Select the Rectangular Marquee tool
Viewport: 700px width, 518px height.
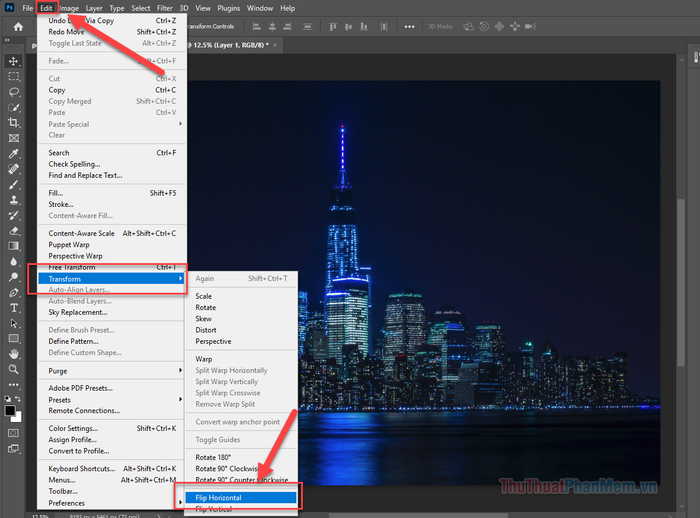(x=14, y=76)
